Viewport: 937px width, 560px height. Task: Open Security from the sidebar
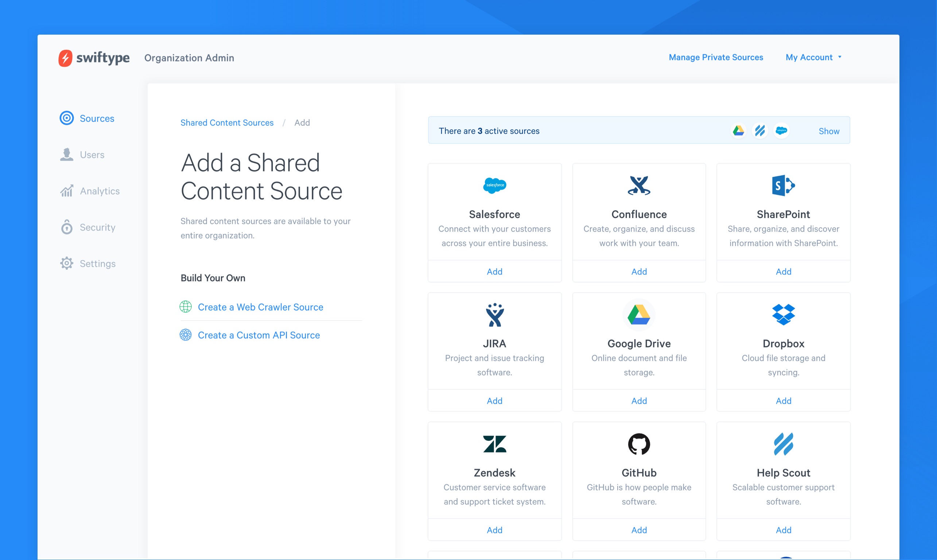[x=97, y=227]
